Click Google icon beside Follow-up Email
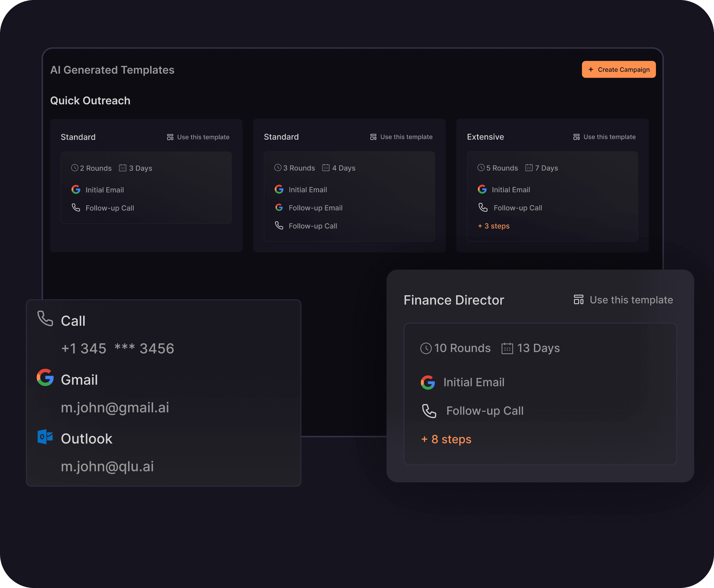Screen dimensions: 714x588 [x=279, y=207]
